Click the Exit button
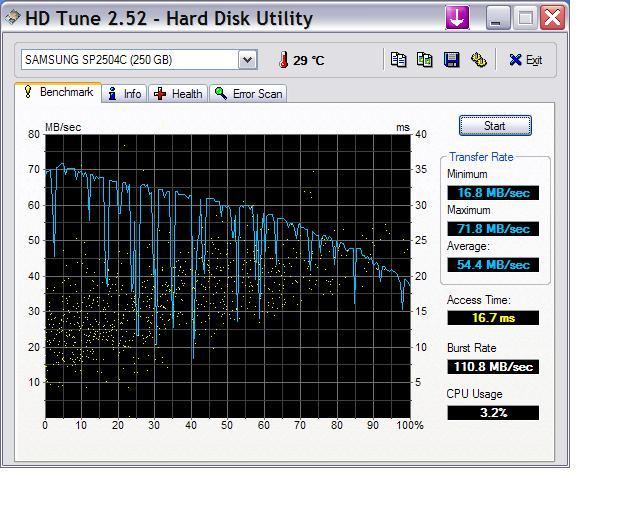 click(526, 60)
